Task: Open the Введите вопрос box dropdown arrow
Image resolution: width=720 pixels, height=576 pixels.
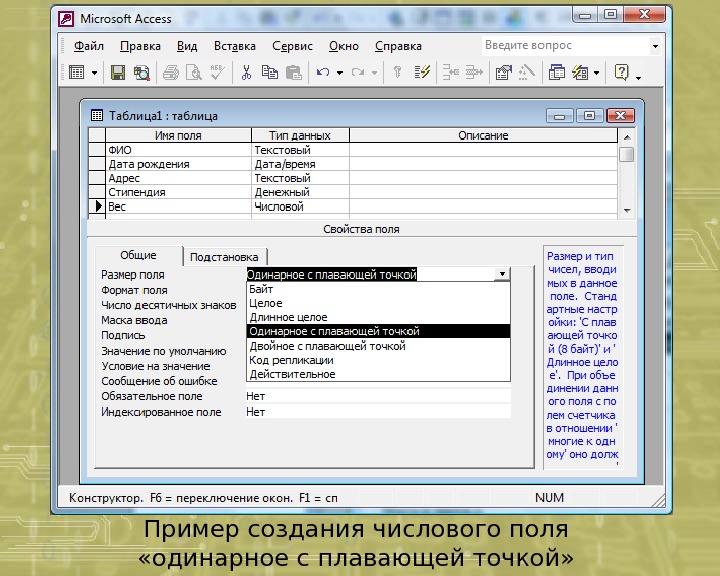Action: click(x=655, y=46)
